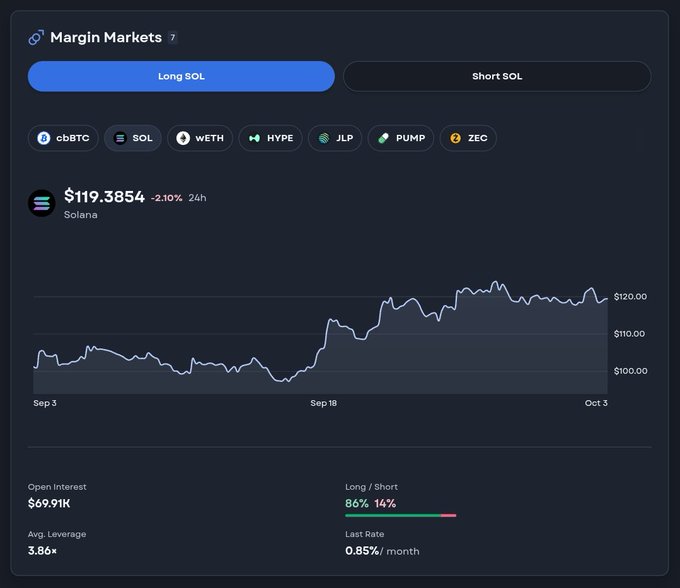Image resolution: width=680 pixels, height=588 pixels.
Task: Click the Sep 18 date label
Action: coord(324,403)
